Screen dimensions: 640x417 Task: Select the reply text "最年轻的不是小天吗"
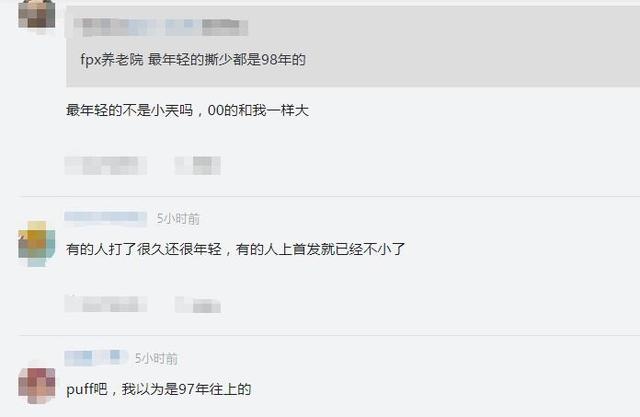coord(129,110)
